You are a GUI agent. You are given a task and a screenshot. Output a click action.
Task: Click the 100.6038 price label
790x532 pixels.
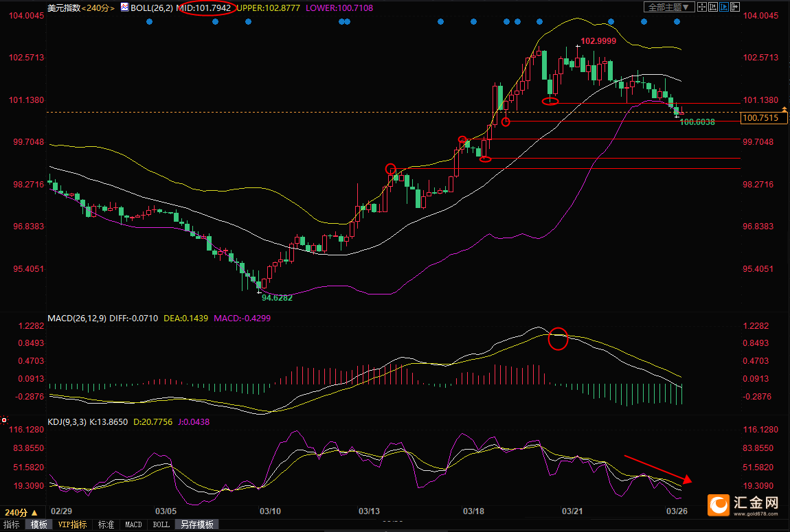pyautogui.click(x=697, y=122)
